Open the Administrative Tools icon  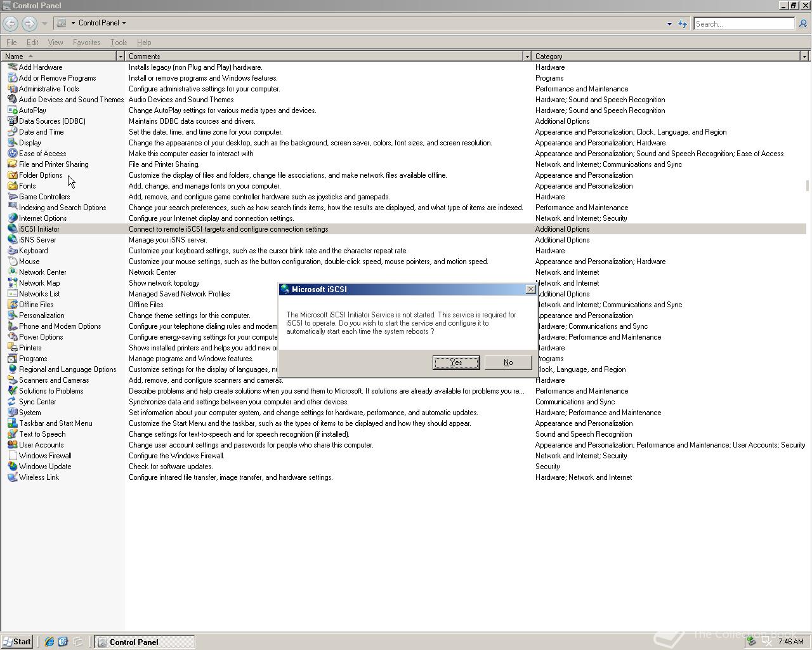click(12, 89)
